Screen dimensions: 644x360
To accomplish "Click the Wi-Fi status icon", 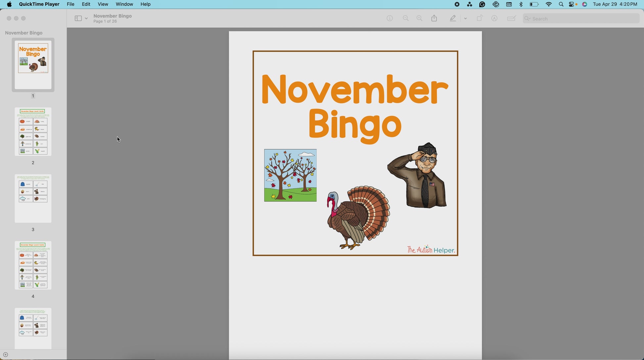I will click(x=549, y=4).
